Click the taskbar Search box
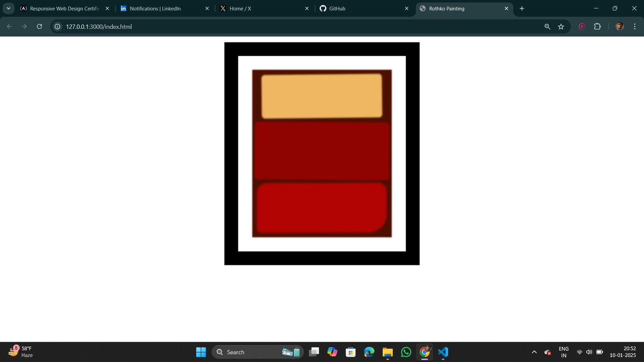 click(x=258, y=352)
